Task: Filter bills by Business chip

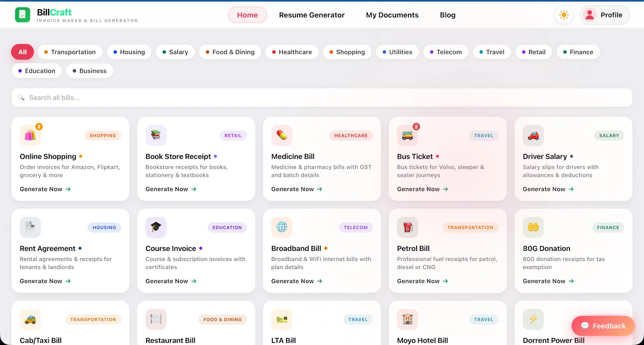Action: tap(89, 71)
